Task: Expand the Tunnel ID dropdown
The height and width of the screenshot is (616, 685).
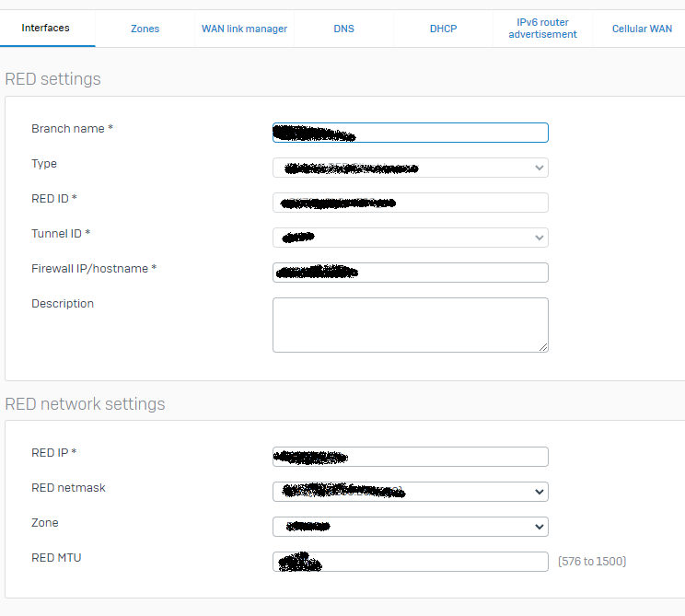Action: (x=411, y=238)
